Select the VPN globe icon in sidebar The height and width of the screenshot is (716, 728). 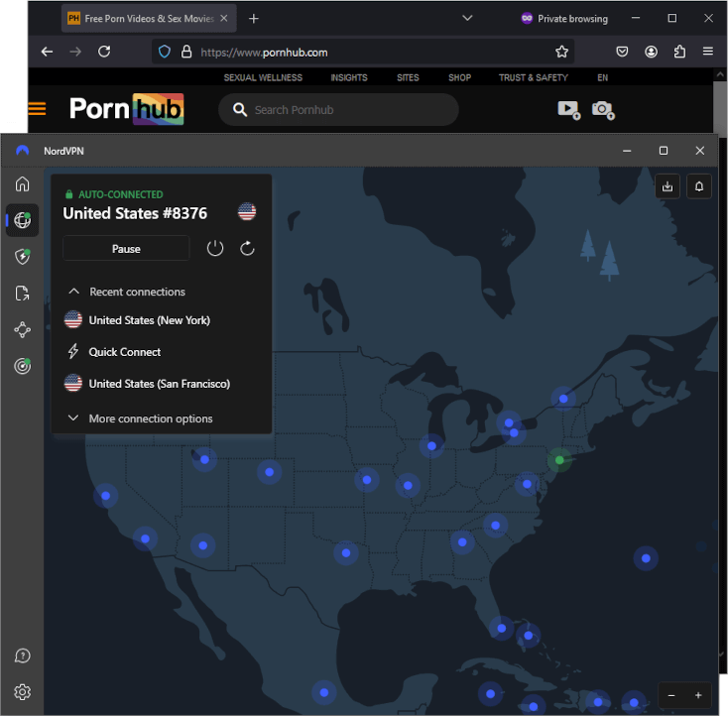pyautogui.click(x=22, y=220)
